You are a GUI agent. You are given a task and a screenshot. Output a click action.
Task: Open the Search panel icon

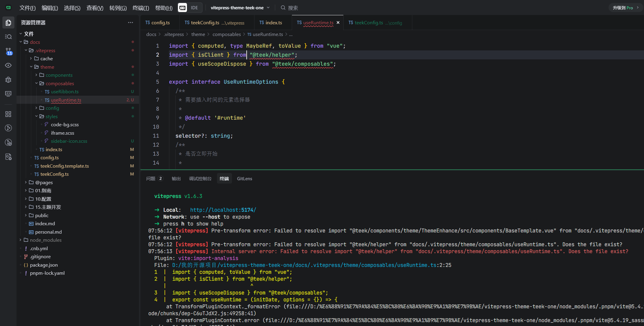(8, 37)
